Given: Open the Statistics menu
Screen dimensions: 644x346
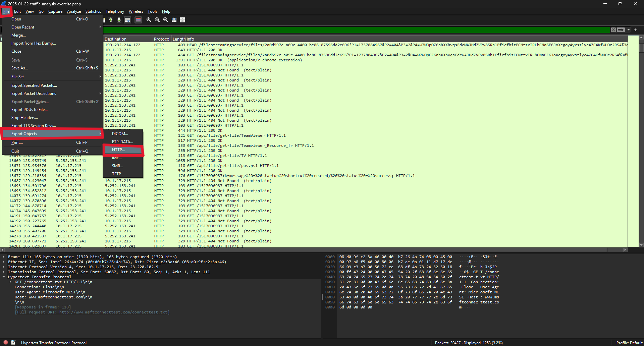Looking at the screenshot, I should (93, 11).
